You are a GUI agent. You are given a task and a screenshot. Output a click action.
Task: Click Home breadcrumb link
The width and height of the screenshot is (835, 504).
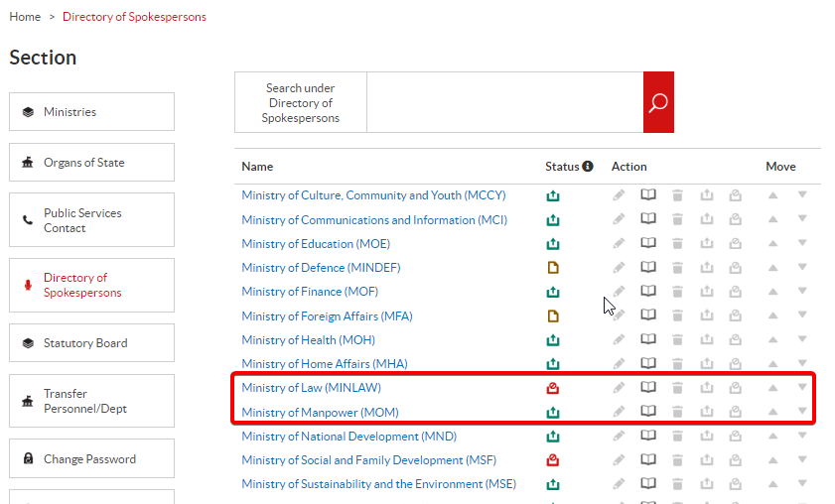click(25, 17)
